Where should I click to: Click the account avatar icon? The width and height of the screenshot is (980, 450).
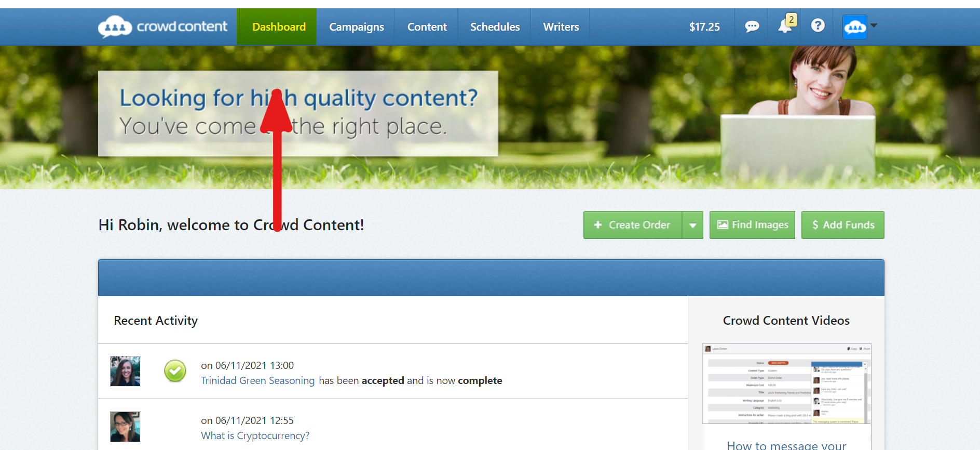[854, 27]
